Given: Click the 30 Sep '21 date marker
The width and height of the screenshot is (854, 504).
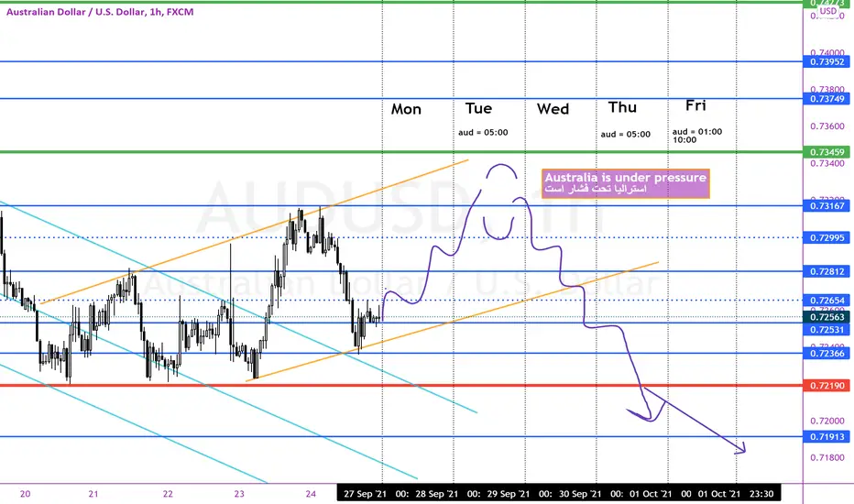Looking at the screenshot, I should 580,494.
